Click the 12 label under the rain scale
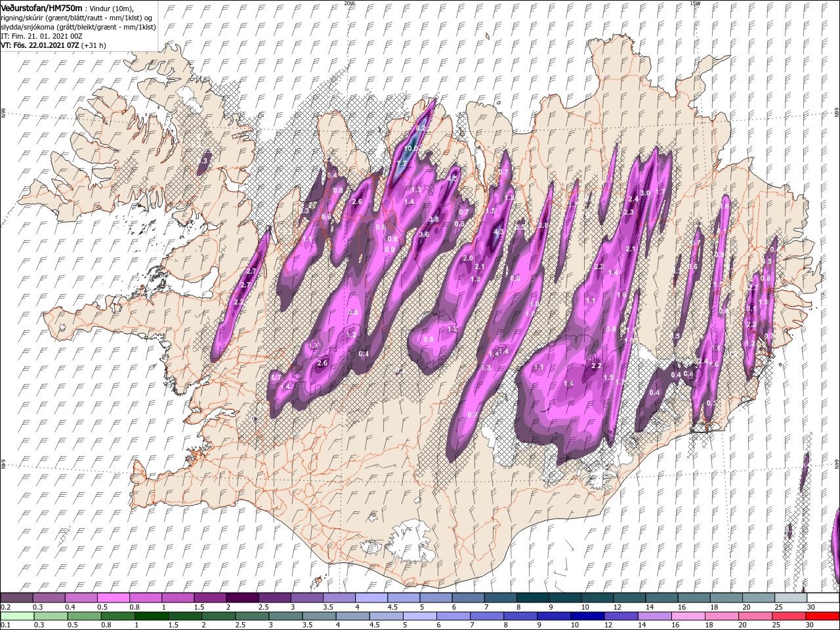 (x=610, y=625)
